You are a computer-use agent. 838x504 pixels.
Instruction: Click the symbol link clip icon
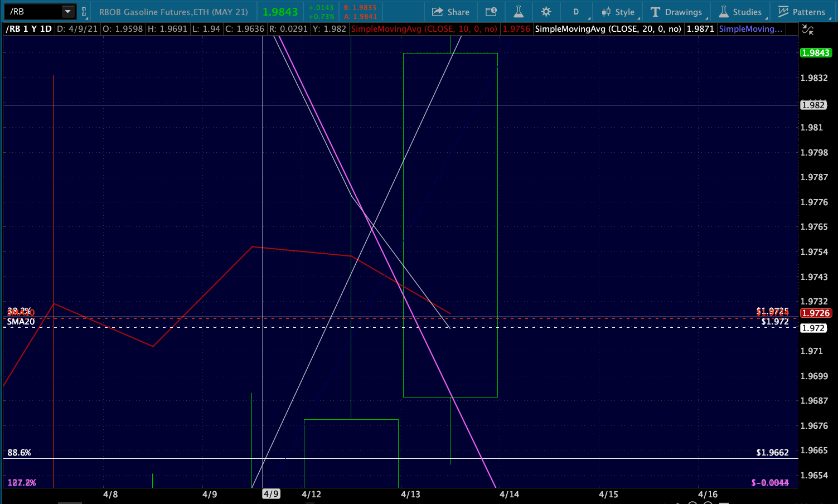click(84, 12)
